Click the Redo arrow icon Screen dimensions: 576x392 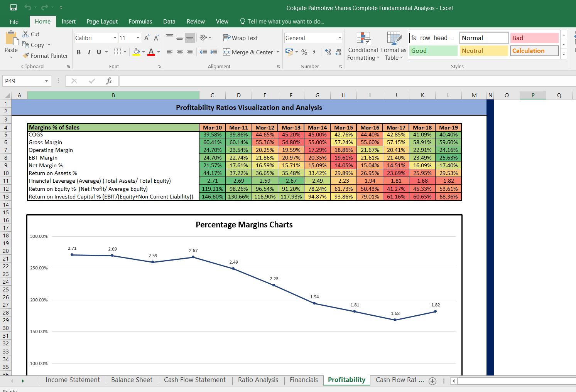(44, 8)
